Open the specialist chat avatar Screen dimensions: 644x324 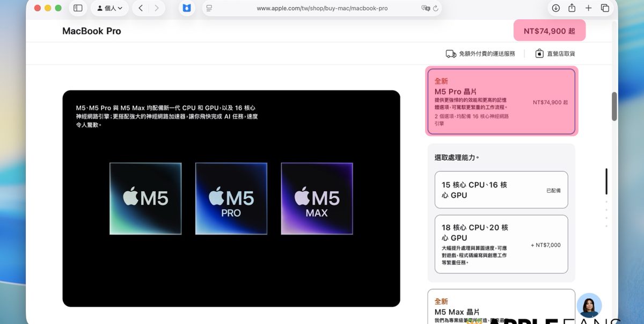click(x=589, y=306)
